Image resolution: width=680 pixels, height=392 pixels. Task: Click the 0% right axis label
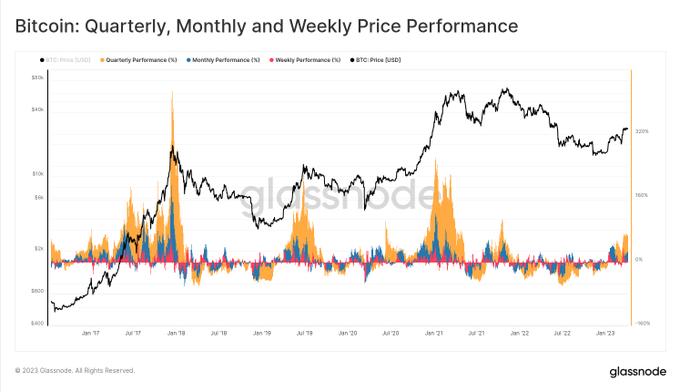click(639, 259)
